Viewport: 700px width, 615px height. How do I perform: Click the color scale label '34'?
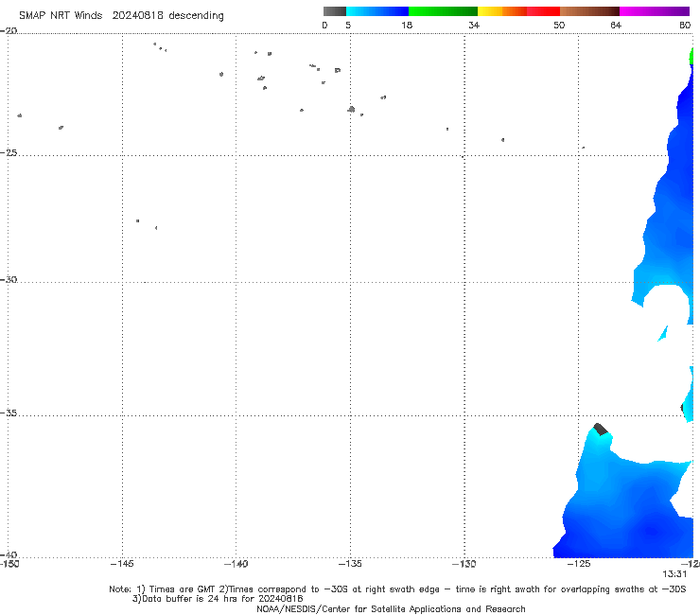(474, 25)
